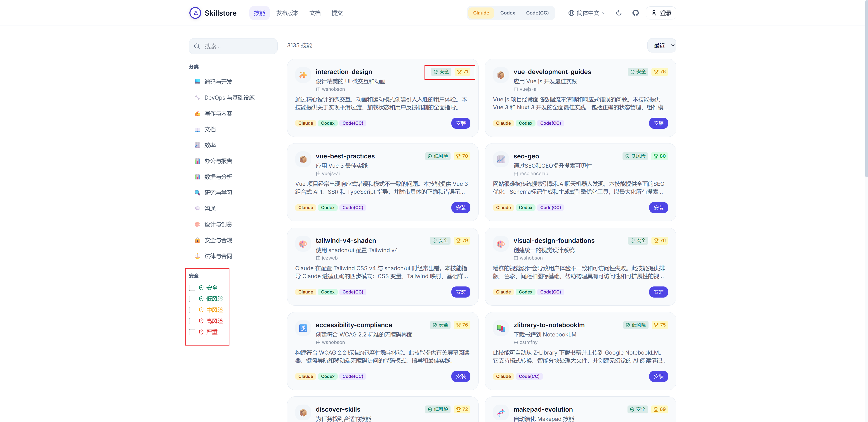Click the globe language icon
The width and height of the screenshot is (868, 422).
(x=571, y=13)
